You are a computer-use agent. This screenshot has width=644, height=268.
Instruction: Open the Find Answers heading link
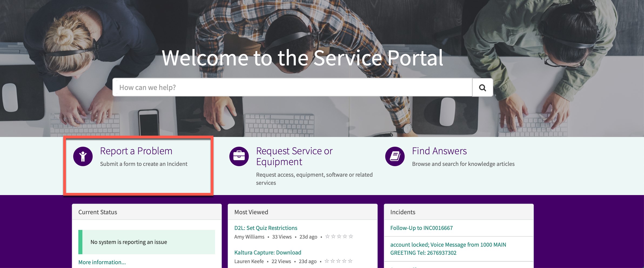point(439,151)
